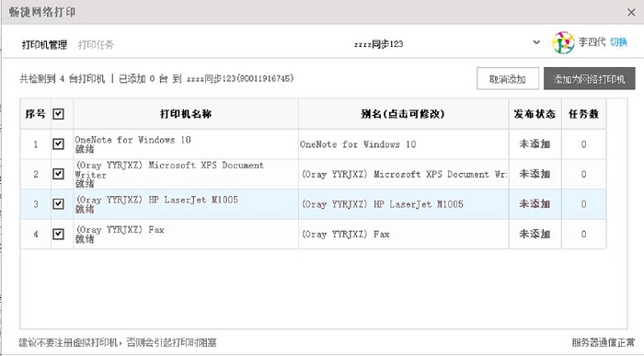Uncheck the (Oray YYRJXZ) Fax checkbox
The width and height of the screenshot is (644, 356).
coord(58,234)
